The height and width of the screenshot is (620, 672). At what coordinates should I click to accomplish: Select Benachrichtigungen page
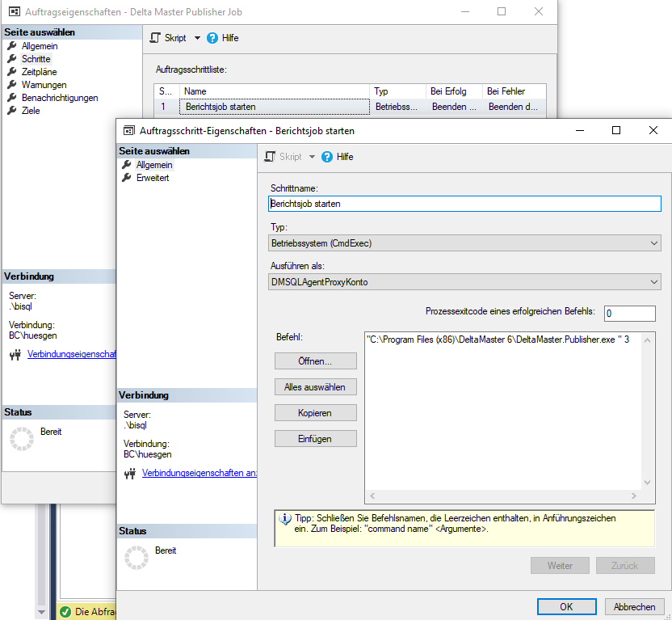tap(59, 98)
